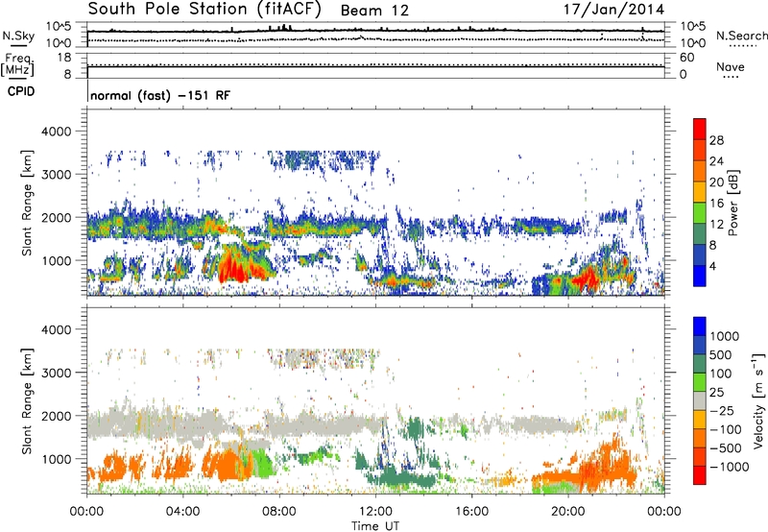The height and width of the screenshot is (532, 768).
Task: Click the "CPID" label
Action: (21, 91)
